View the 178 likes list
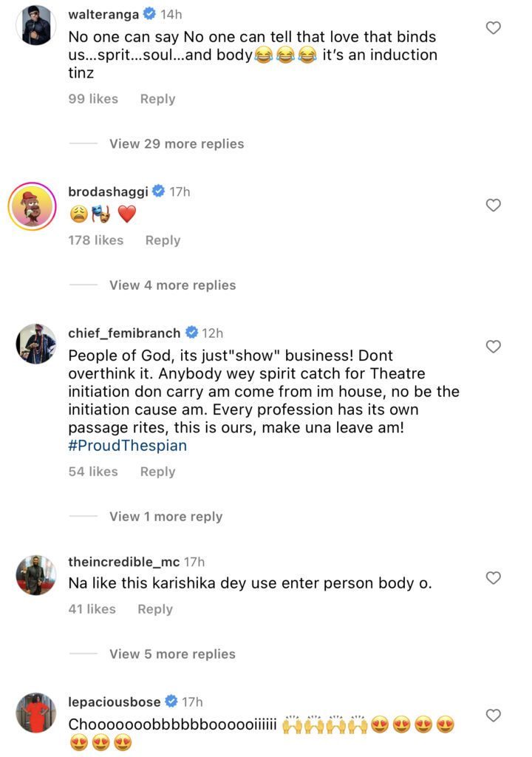Screen dimensions: 532x757 [96, 240]
